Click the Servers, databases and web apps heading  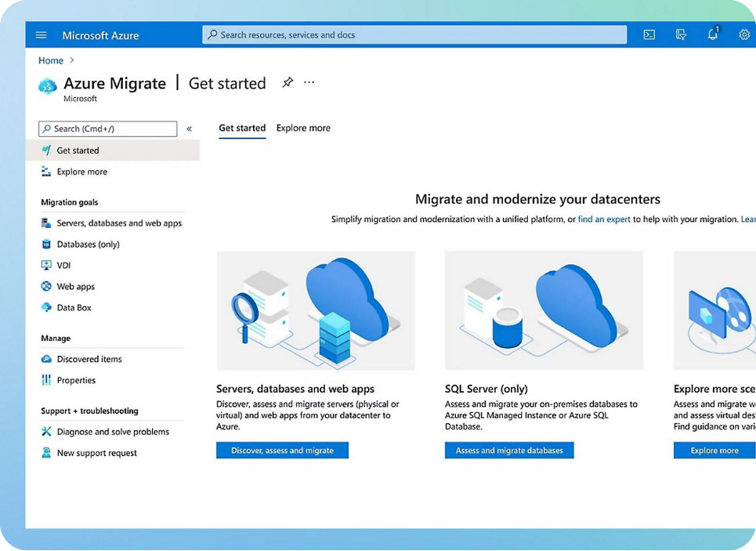(295, 389)
